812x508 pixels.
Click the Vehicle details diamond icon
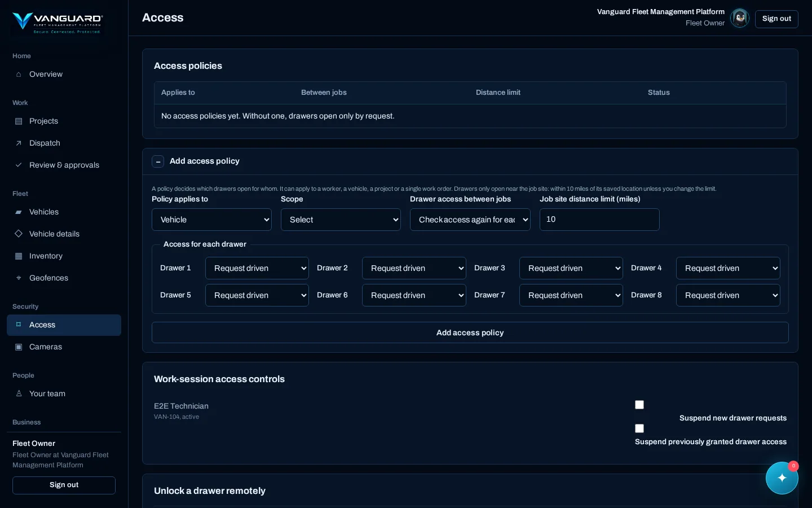point(19,234)
